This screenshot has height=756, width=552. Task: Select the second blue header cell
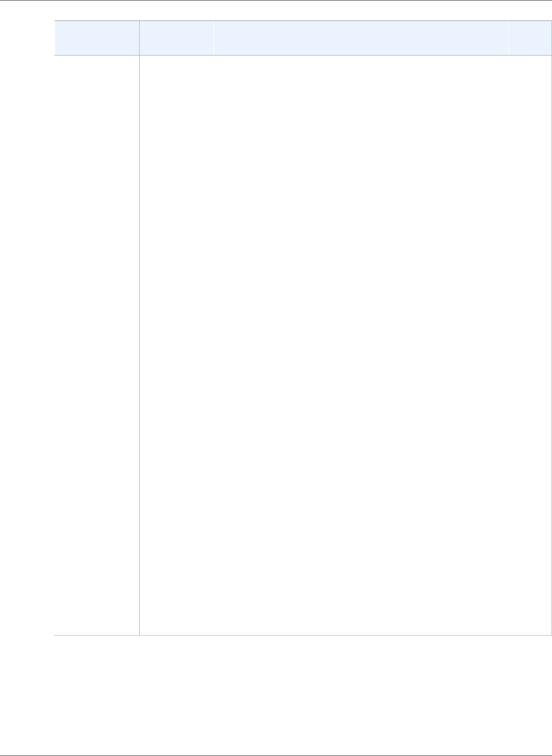click(x=177, y=38)
